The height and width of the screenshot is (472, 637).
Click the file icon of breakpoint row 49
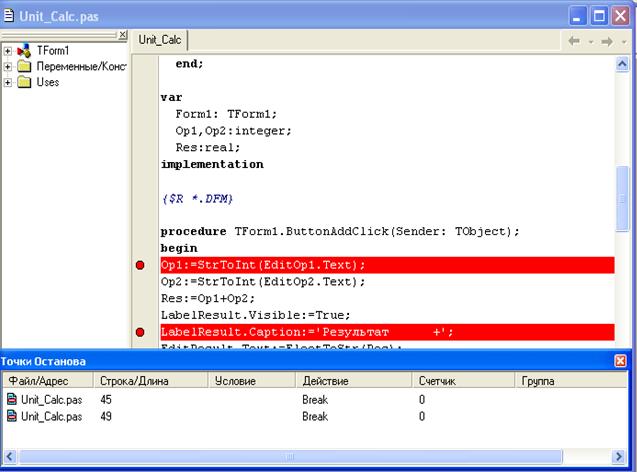pos(12,416)
